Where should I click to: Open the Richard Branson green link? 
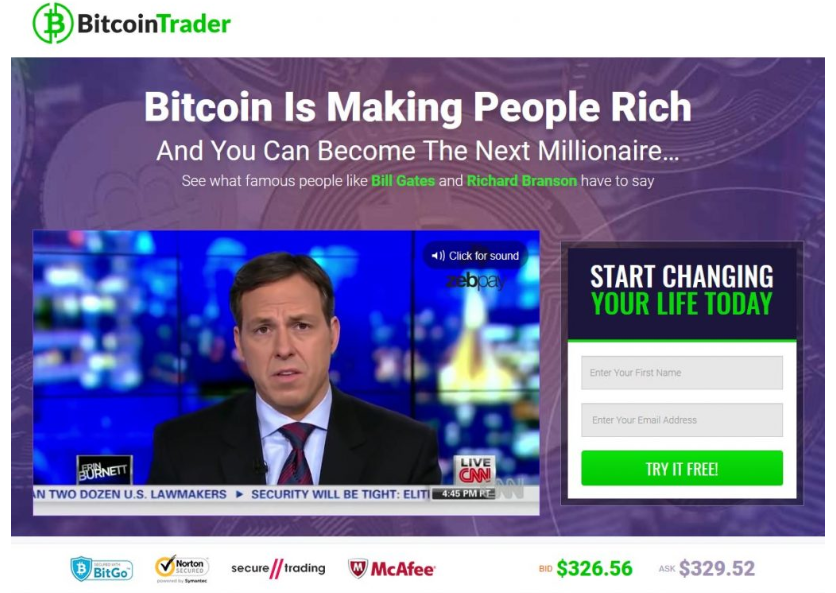pos(521,181)
